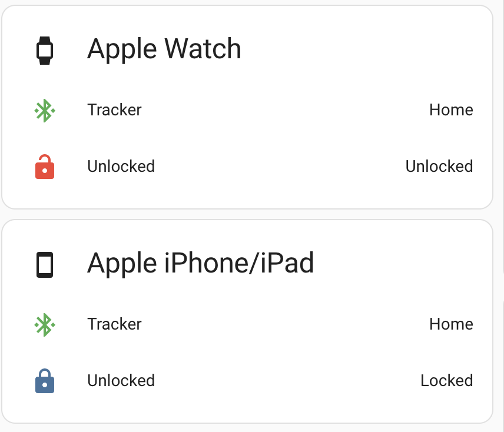The width and height of the screenshot is (504, 432).
Task: Open the Apple Watch card title
Action: pos(164,49)
